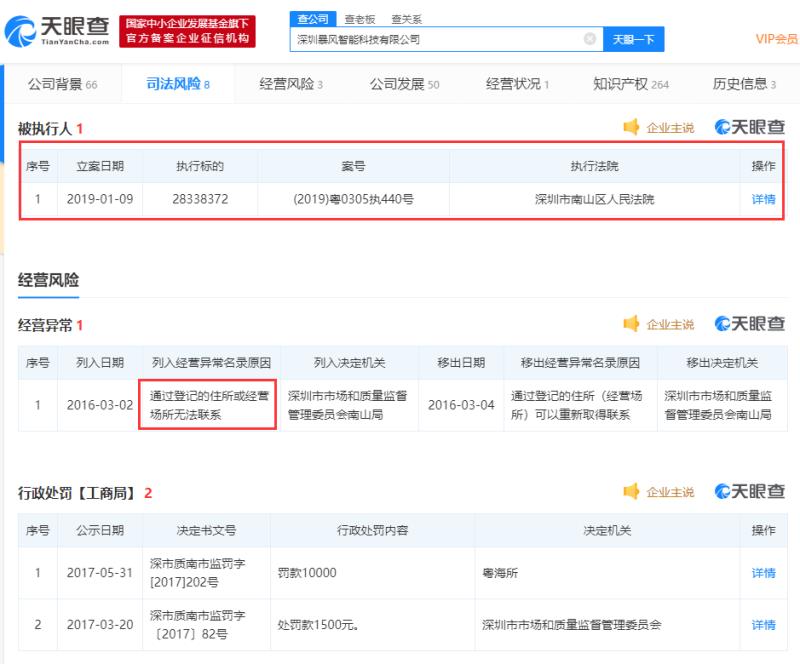Click 列入经营异常名录原因 column header
Screen dimensions: 800x664
(x=211, y=363)
